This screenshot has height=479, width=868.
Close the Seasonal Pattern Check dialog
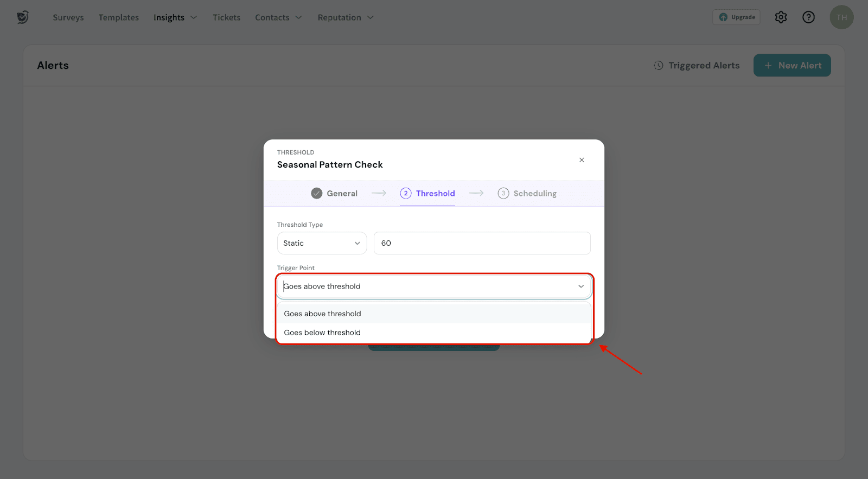point(582,160)
